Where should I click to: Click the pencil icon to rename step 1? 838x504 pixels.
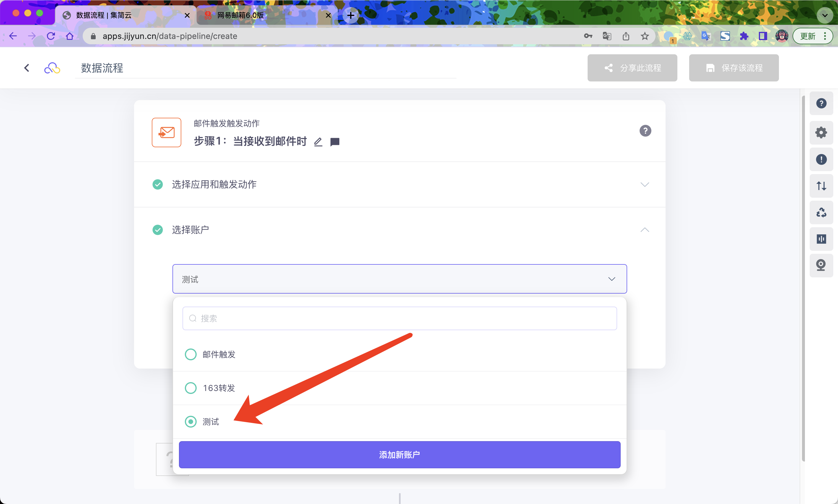click(x=318, y=142)
